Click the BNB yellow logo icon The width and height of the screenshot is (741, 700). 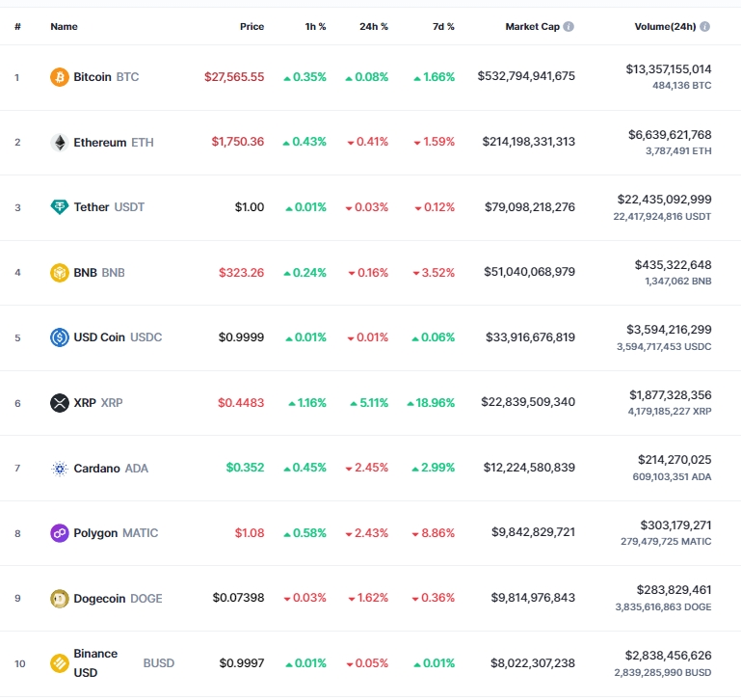60,273
